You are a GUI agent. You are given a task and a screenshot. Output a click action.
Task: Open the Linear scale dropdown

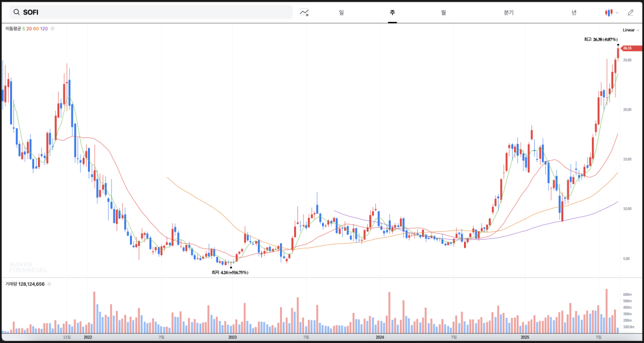coord(631,30)
